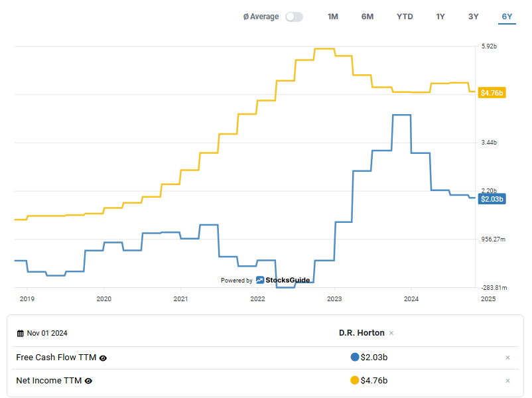This screenshot has width=532, height=398.
Task: Toggle the Average switch on
Action: (x=294, y=17)
